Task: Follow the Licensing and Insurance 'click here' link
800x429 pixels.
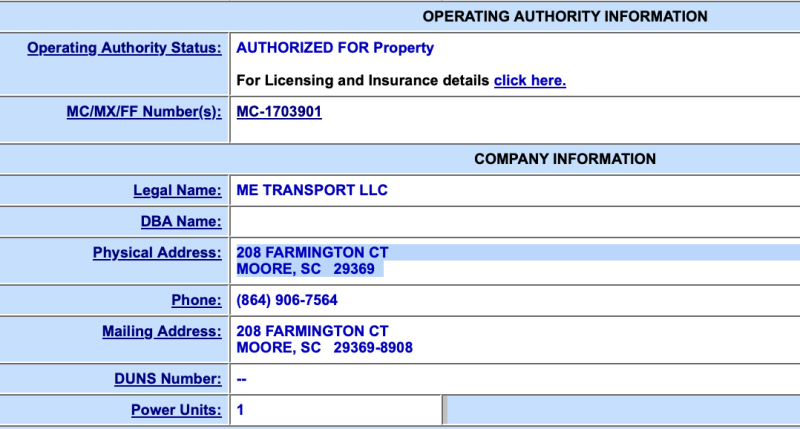Action: point(529,80)
